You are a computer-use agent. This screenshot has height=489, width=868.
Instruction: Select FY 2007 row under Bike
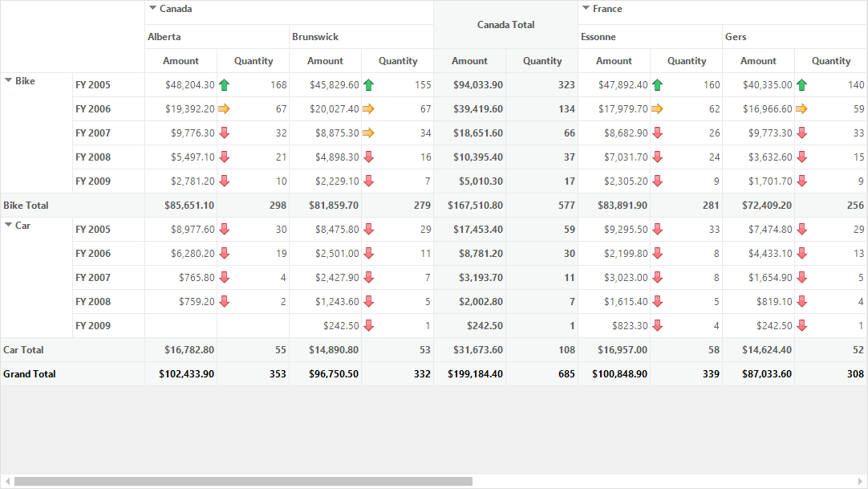108,133
